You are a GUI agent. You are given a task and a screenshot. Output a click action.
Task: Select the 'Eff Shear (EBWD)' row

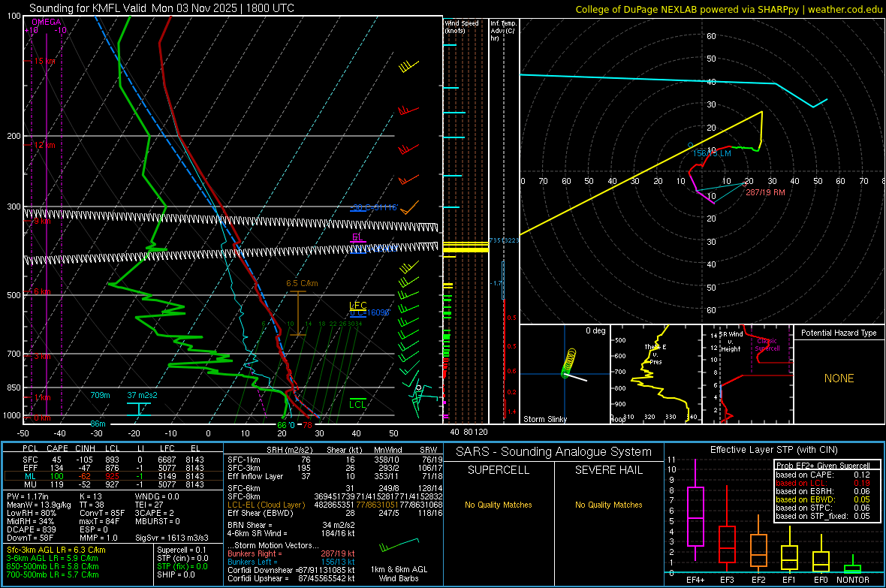335,513
